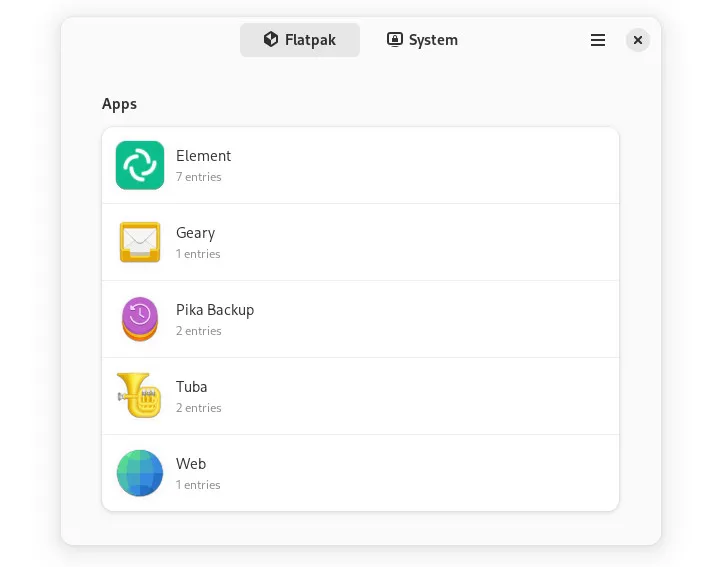Click "1 entries" text under Web
The height and width of the screenshot is (567, 722).
pos(198,485)
